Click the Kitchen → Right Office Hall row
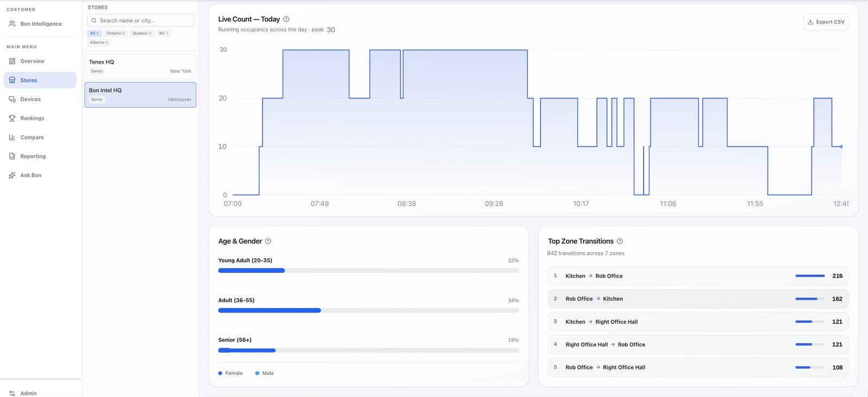 (698, 322)
